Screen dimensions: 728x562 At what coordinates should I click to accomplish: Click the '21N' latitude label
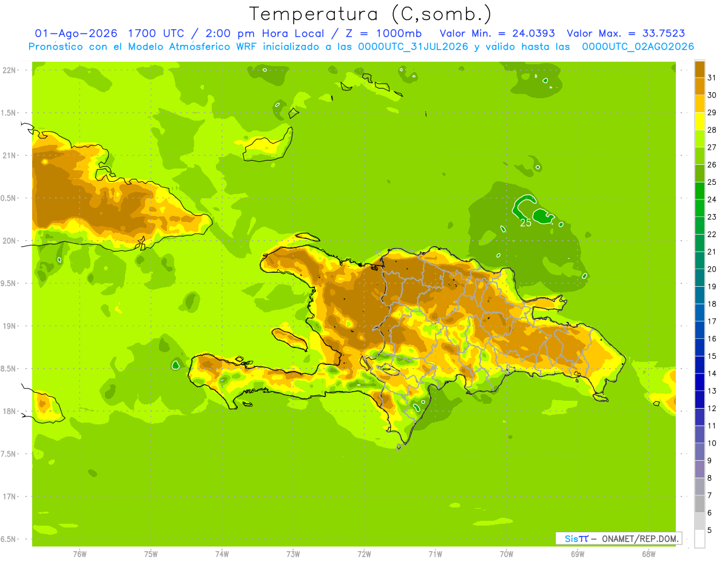[x=9, y=156]
